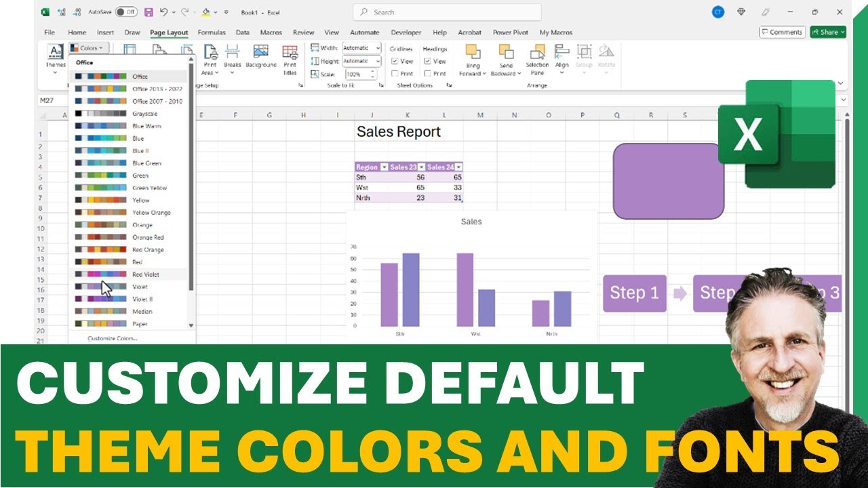Select the Yellow Orange color palette
The image size is (868, 488).
pyautogui.click(x=128, y=213)
